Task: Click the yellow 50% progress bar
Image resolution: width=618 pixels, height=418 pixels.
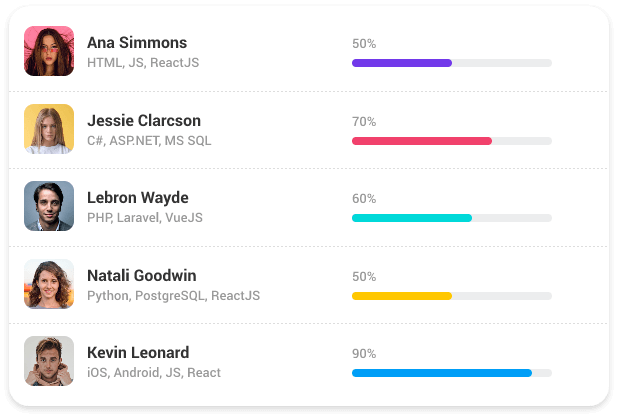Action: pyautogui.click(x=452, y=296)
